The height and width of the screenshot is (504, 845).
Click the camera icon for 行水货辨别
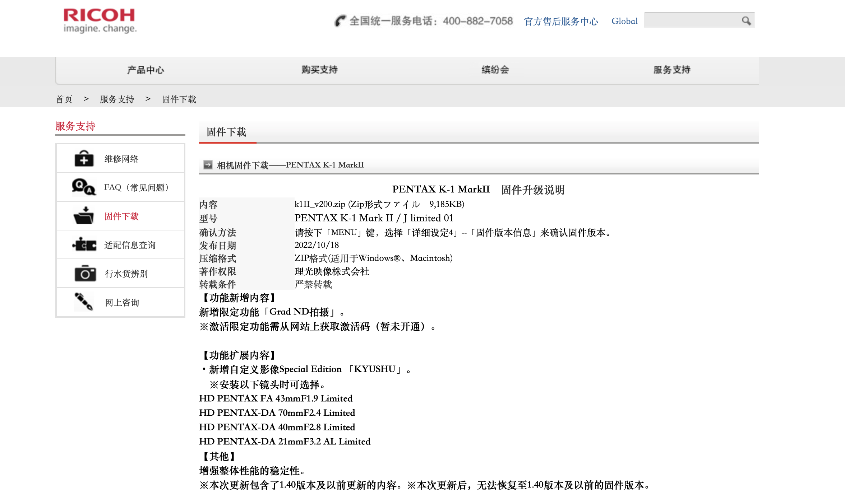85,273
